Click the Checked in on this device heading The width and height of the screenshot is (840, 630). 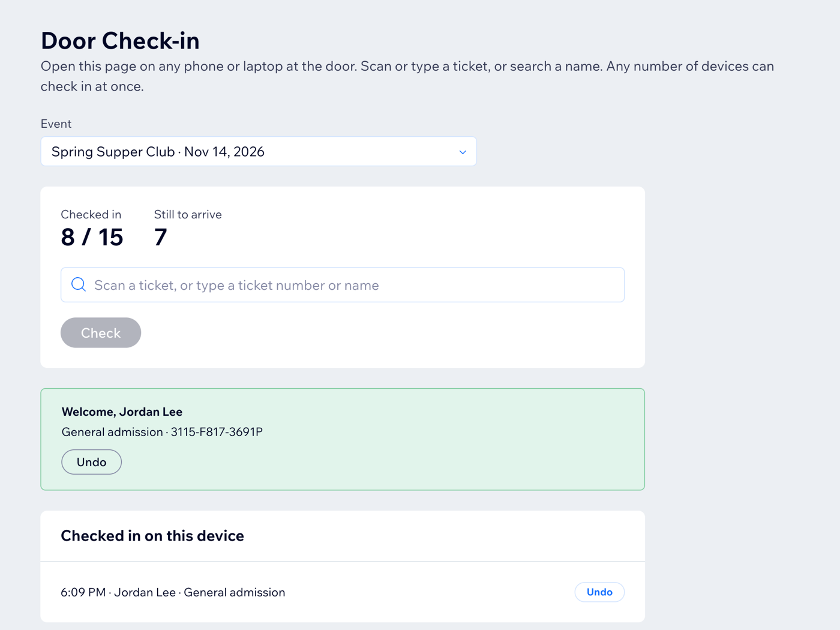[152, 536]
